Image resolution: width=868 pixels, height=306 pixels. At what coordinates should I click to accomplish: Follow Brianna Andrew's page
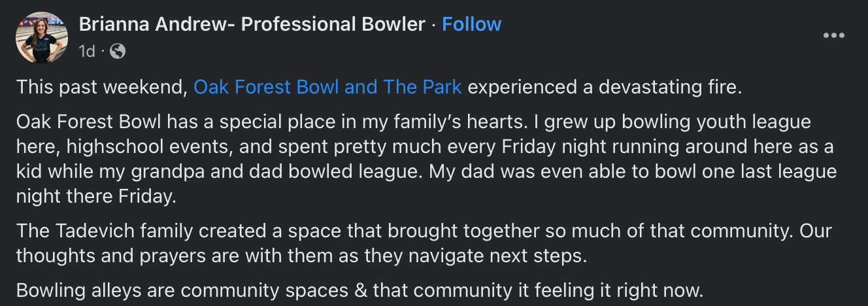coord(471,25)
